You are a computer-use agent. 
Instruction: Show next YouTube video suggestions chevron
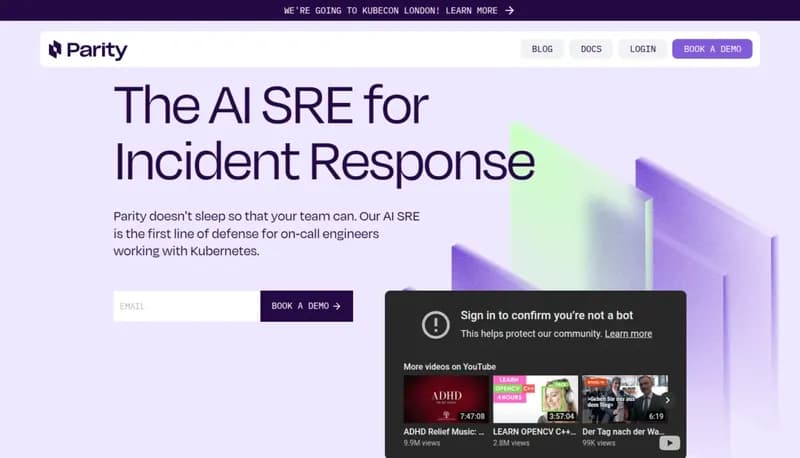[667, 400]
